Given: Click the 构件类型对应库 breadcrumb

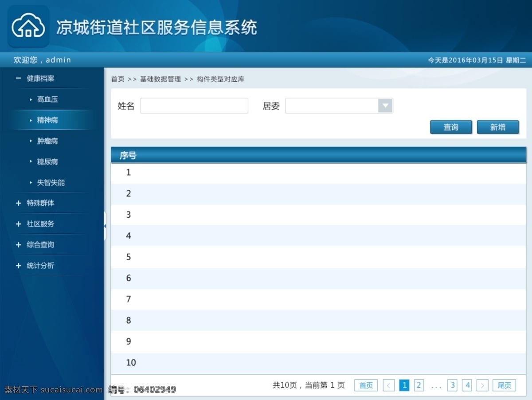Looking at the screenshot, I should pos(220,79).
